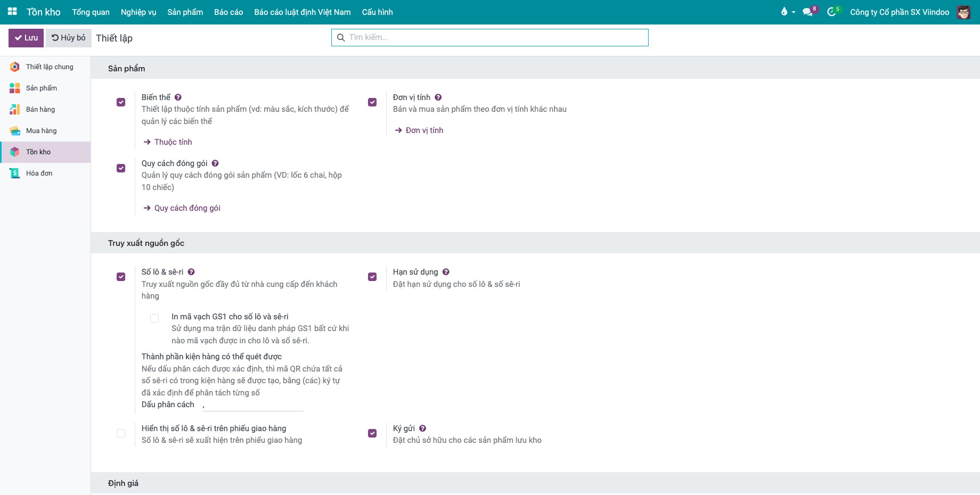Viewport: 980px width, 495px height.
Task: Uncheck the Đơn vị tính checkbox
Action: 372,102
